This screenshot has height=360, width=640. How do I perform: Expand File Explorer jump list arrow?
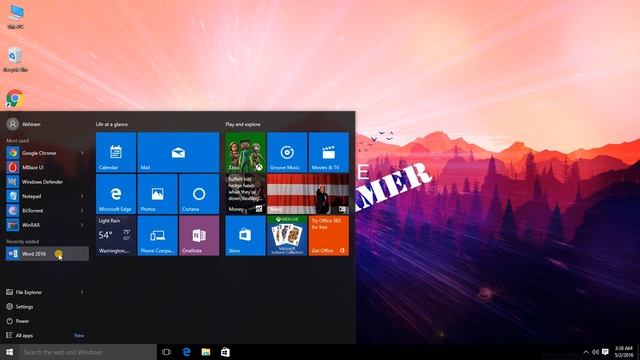click(x=82, y=292)
